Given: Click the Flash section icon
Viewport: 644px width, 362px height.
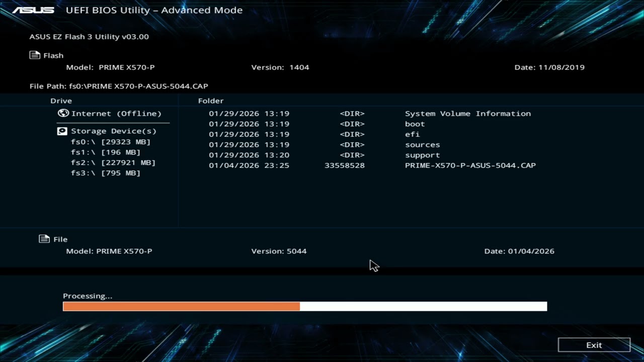Looking at the screenshot, I should [x=35, y=55].
